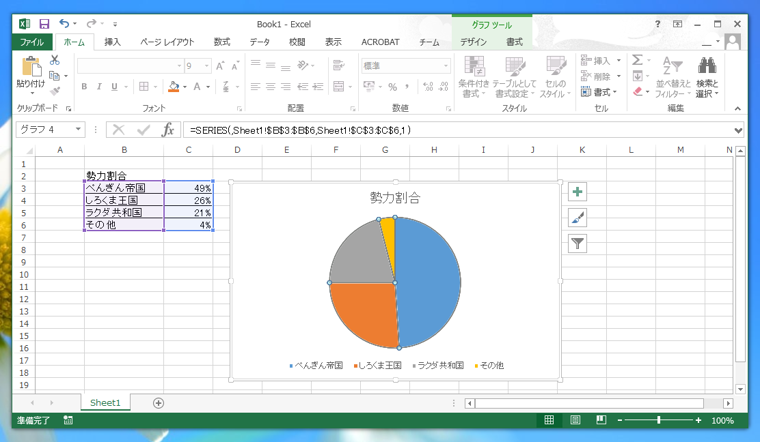Click the Redo arrow icon
The height and width of the screenshot is (442, 760).
[91, 23]
